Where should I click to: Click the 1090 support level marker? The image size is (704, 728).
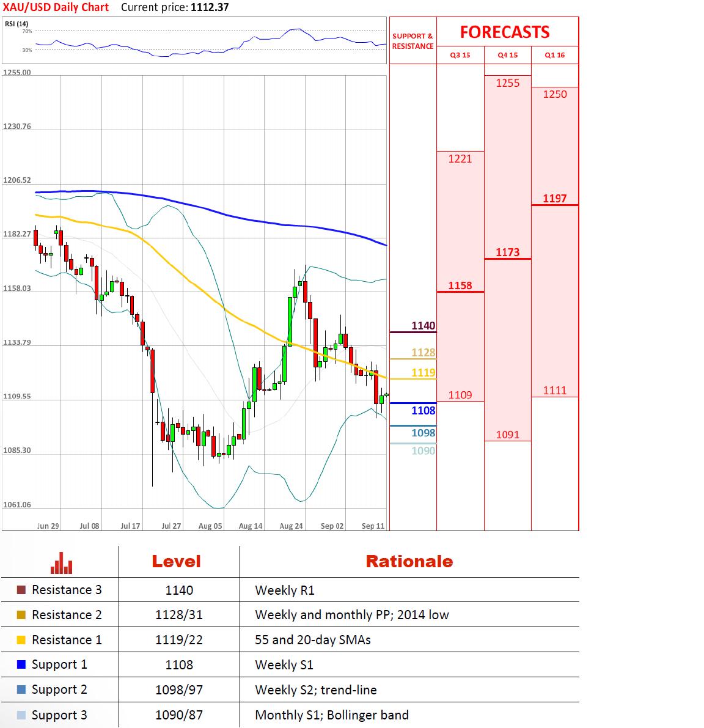[424, 451]
